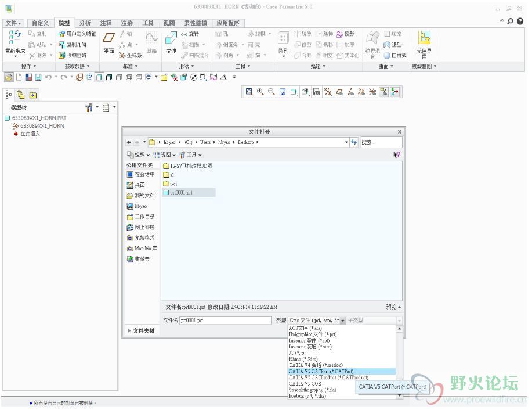Click the redo arrow icon
532x410 pixels.
63,77
